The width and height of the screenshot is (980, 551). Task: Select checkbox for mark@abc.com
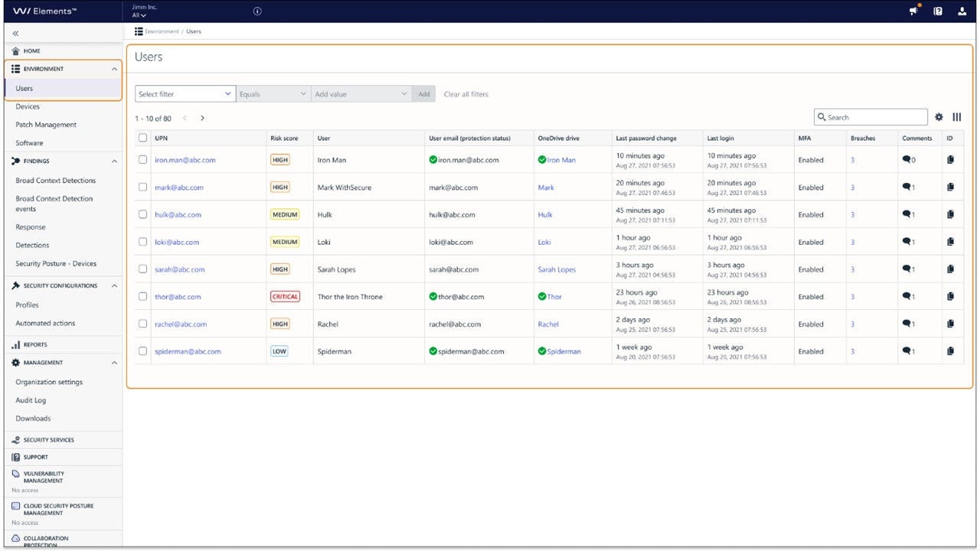[142, 187]
